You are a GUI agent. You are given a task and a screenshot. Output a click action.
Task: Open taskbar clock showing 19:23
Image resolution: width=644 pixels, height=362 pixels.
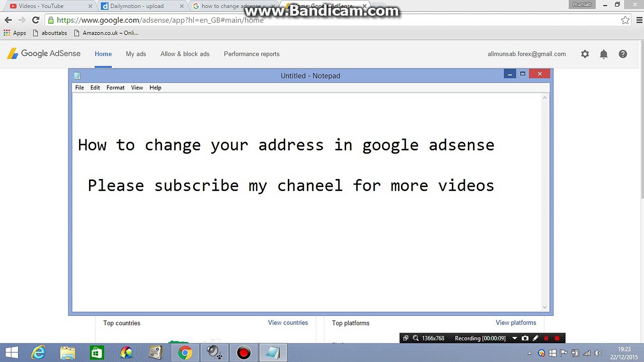coord(624,353)
